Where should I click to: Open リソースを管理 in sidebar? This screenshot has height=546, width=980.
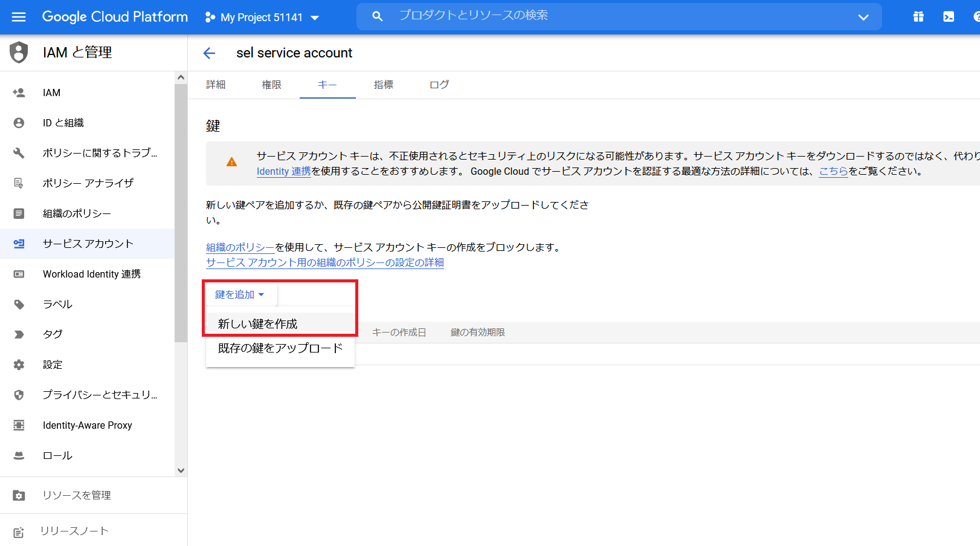(94, 495)
